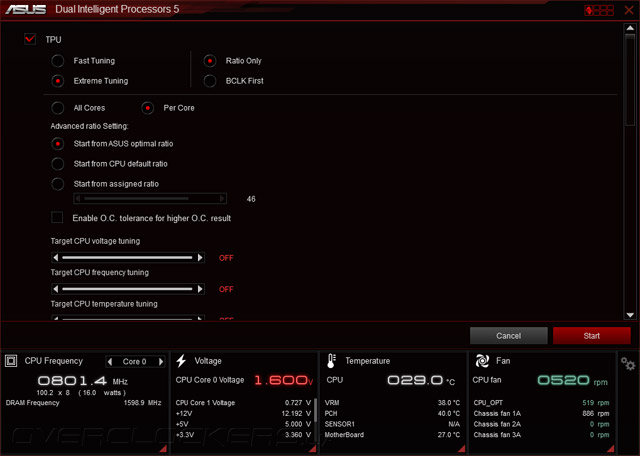640x456 pixels.
Task: Click the +3.3V voltage row
Action: coord(243,435)
